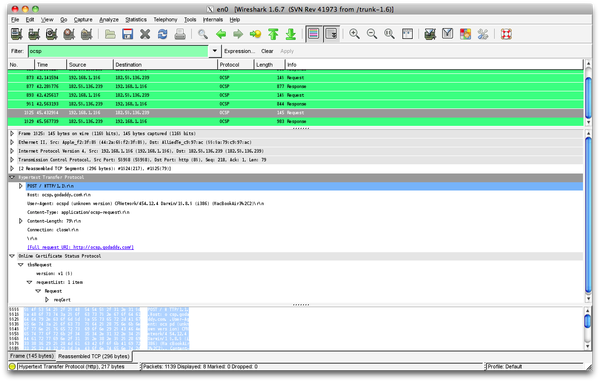Click packet details vertical scrollbar thumb

click(589, 216)
